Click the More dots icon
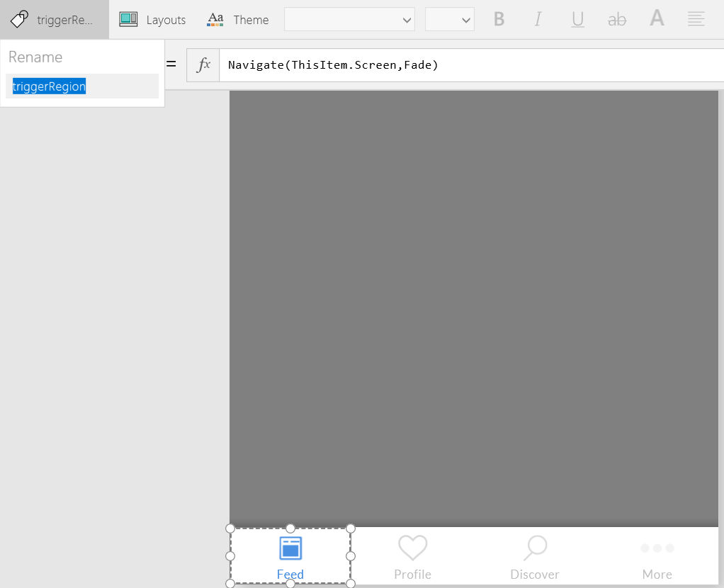This screenshot has height=588, width=724. (x=657, y=548)
